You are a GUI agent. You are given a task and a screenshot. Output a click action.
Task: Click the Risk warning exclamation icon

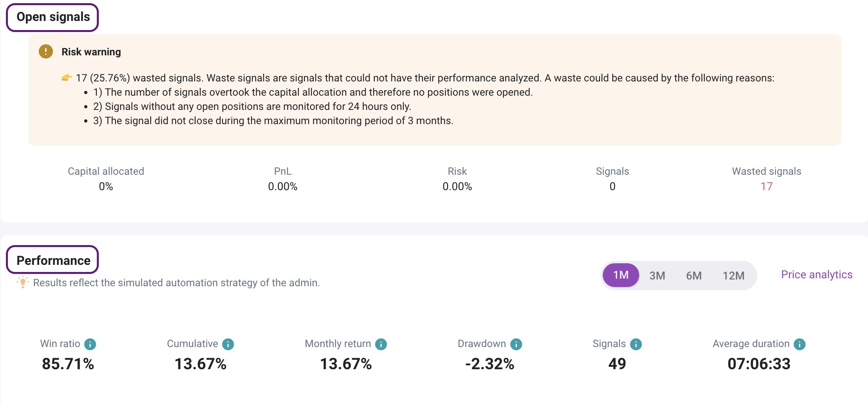click(x=46, y=51)
